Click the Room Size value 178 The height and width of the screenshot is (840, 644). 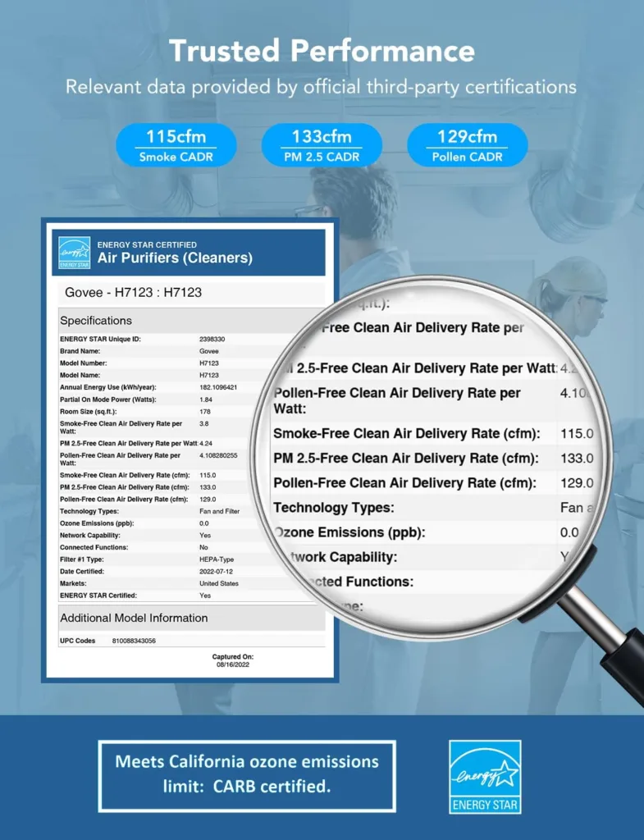point(205,412)
